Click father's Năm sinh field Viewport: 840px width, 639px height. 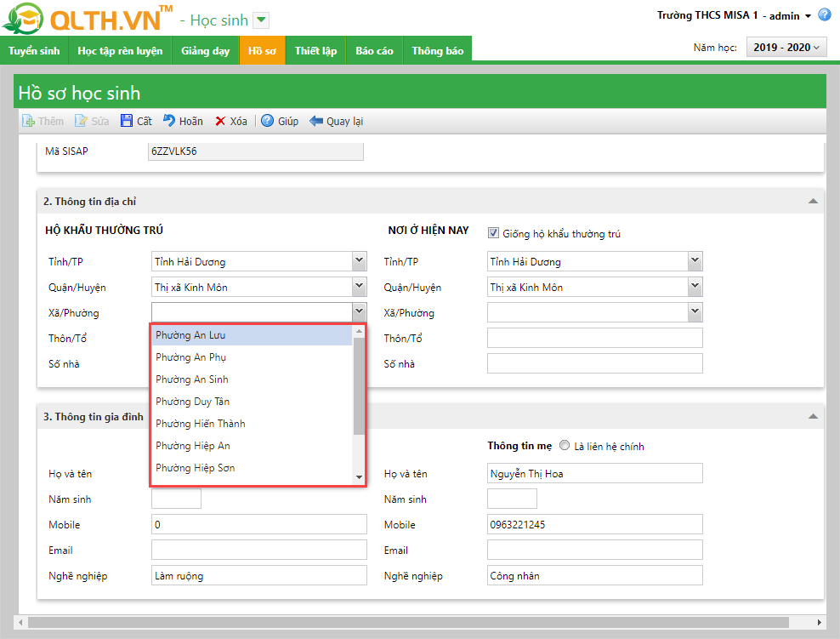pyautogui.click(x=176, y=499)
